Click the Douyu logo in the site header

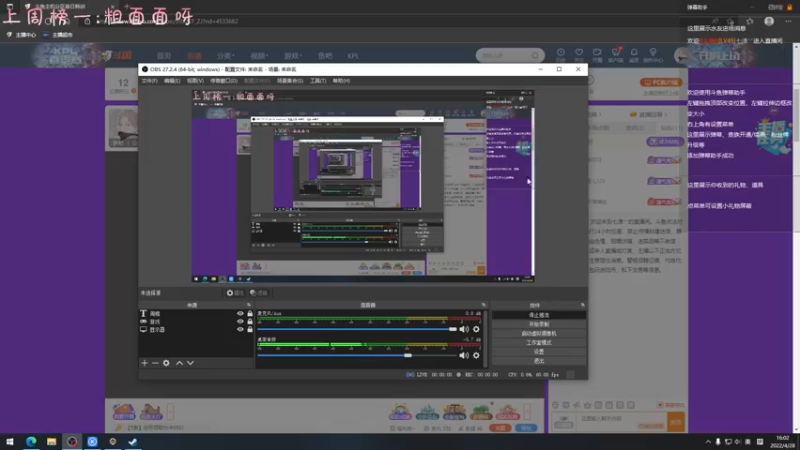(x=117, y=55)
